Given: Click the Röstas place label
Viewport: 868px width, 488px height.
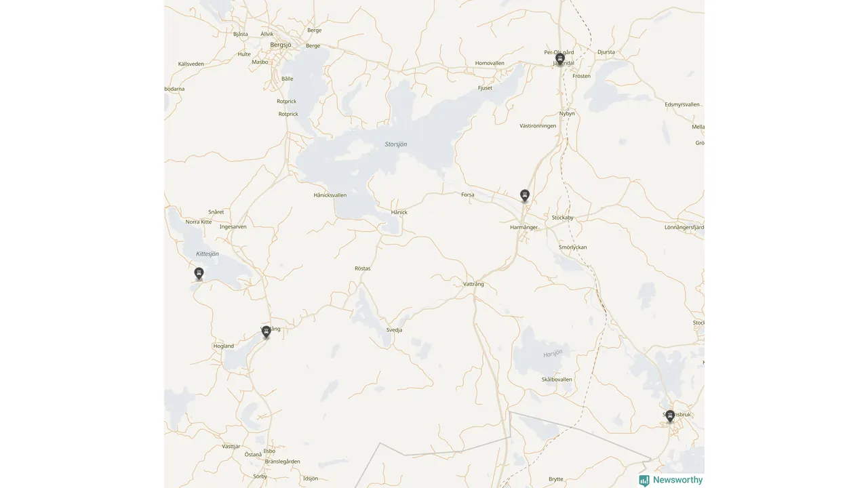Looking at the screenshot, I should tap(363, 268).
